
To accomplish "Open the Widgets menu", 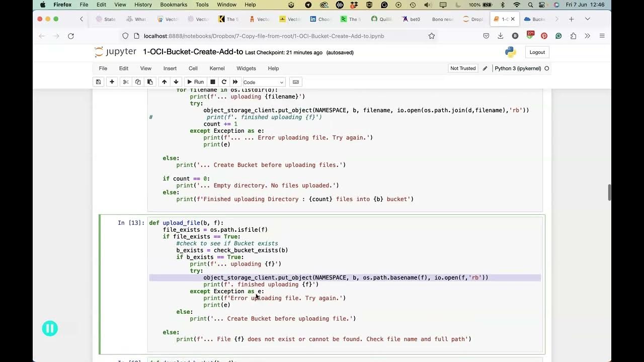I will click(246, 68).
